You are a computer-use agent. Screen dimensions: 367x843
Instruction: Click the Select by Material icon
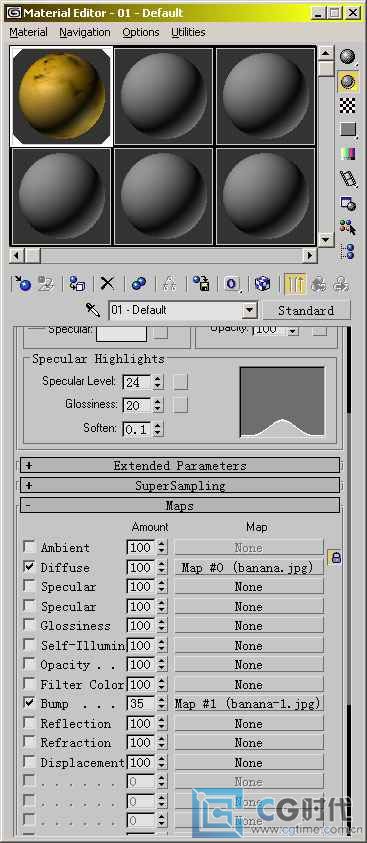click(x=349, y=227)
